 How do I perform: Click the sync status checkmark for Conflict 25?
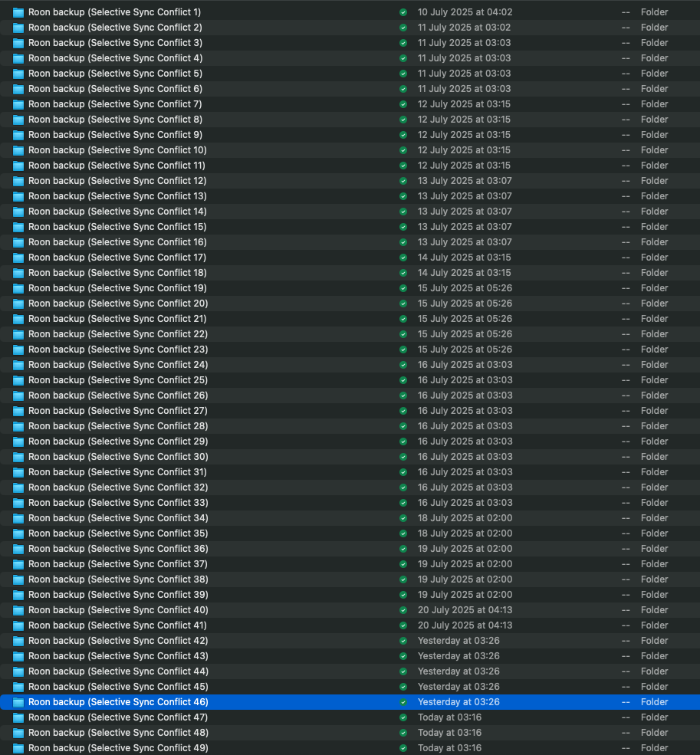[x=403, y=380]
